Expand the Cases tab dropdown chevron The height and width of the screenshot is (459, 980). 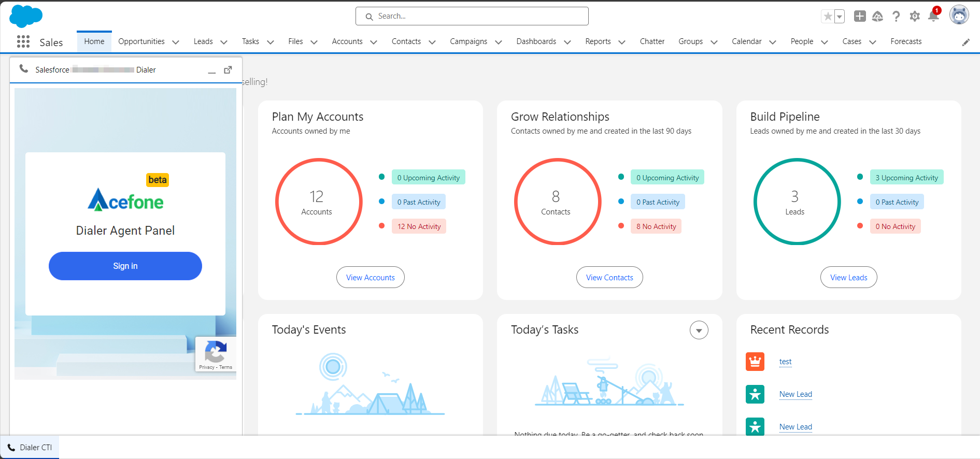(x=873, y=42)
